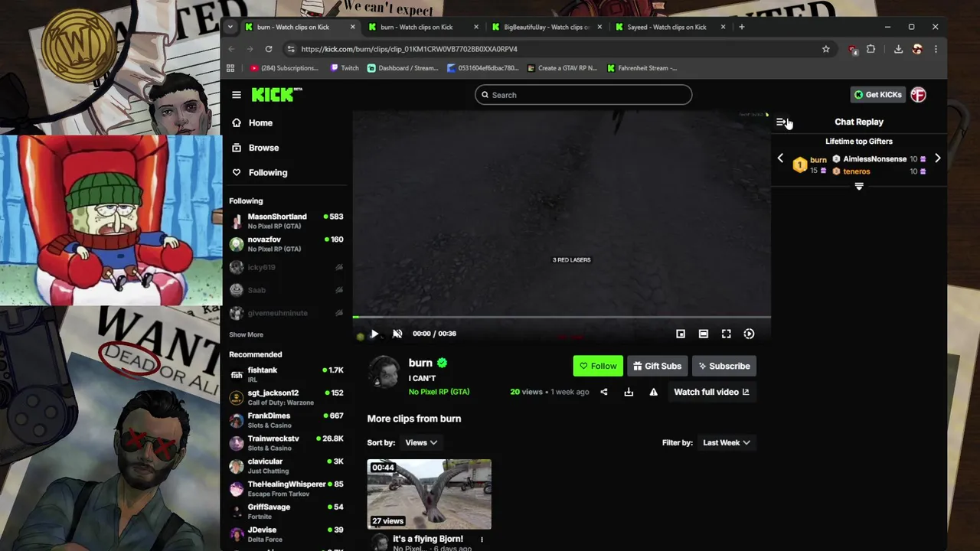Unmute the video player
This screenshot has height=551, width=980.
[x=397, y=334]
